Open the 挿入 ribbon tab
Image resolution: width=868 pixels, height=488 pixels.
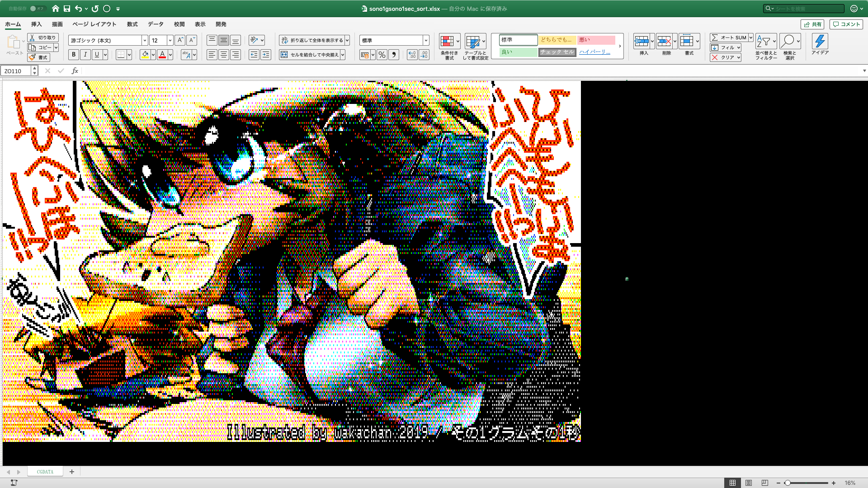(x=36, y=24)
